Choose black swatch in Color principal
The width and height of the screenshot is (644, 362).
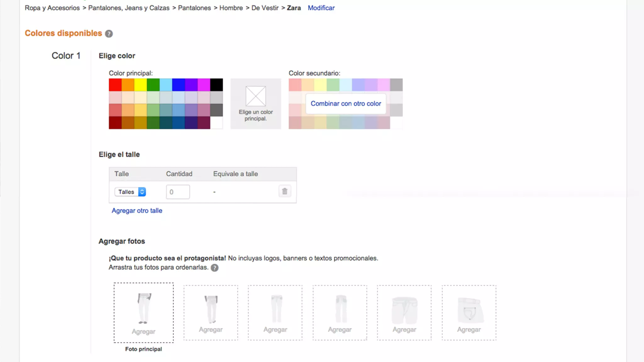point(216,85)
